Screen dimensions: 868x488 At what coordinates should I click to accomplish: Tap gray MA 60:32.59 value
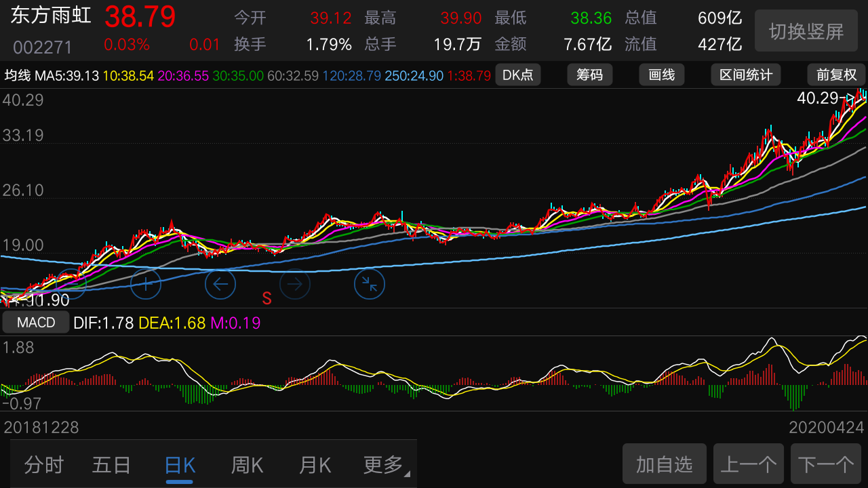[x=293, y=75]
